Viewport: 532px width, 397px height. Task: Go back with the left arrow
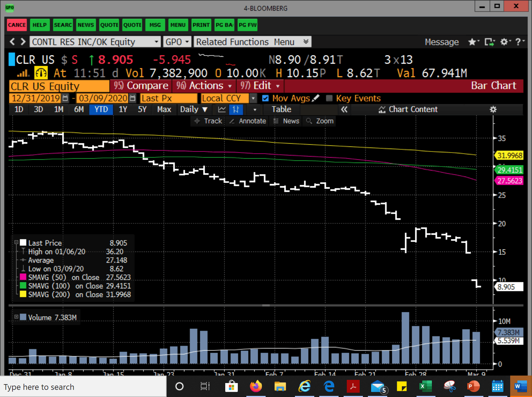13,42
